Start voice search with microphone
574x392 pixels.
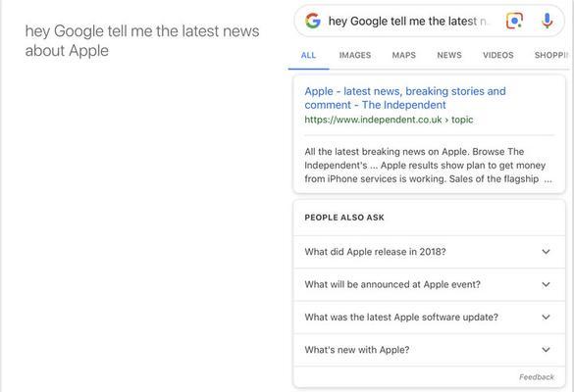point(547,21)
